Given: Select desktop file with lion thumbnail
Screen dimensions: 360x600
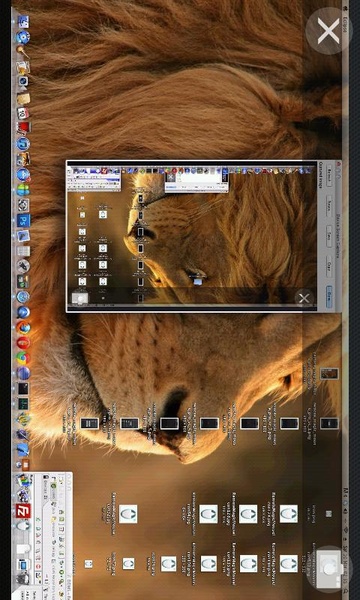Looking at the screenshot, I should point(329,373).
